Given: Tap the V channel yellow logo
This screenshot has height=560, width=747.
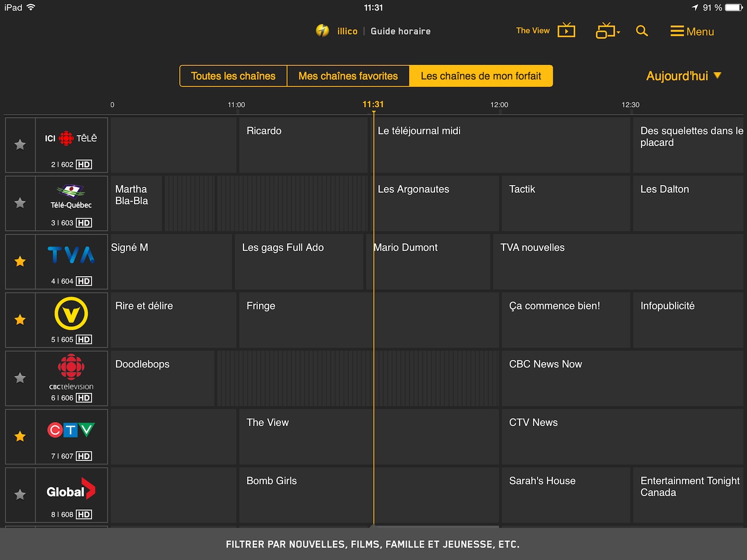Looking at the screenshot, I should point(71,314).
